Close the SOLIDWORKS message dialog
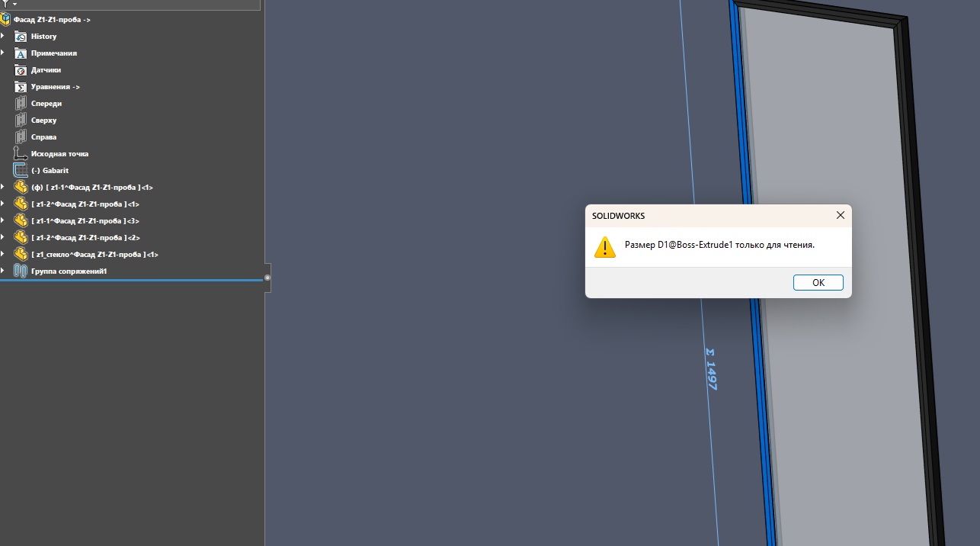Viewport: 980px width, 546px height. (840, 216)
